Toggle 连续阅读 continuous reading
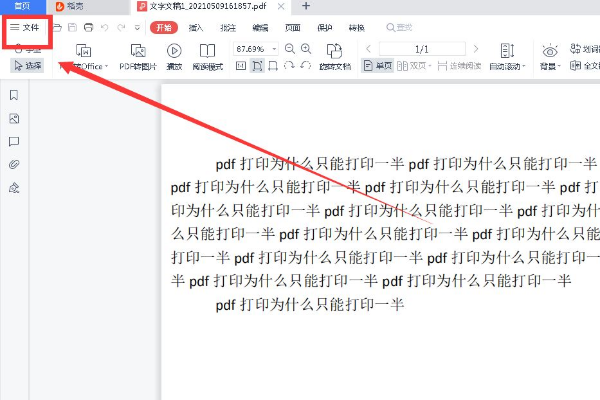The height and width of the screenshot is (400, 600). (459, 66)
